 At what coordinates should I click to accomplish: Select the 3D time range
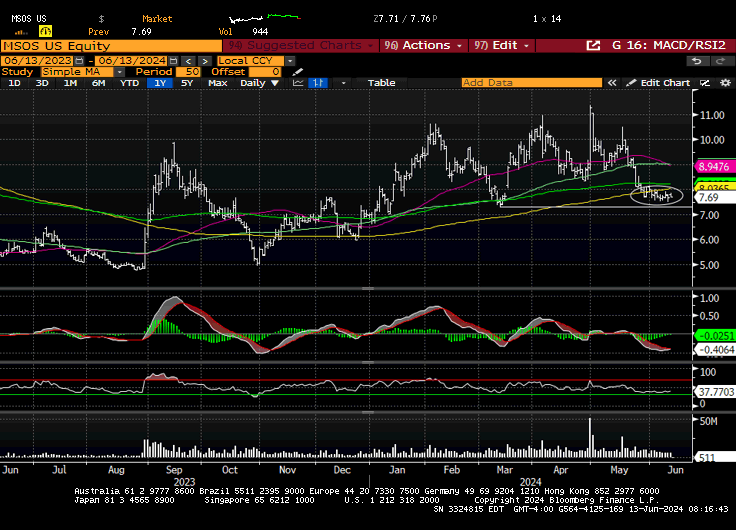[42, 83]
